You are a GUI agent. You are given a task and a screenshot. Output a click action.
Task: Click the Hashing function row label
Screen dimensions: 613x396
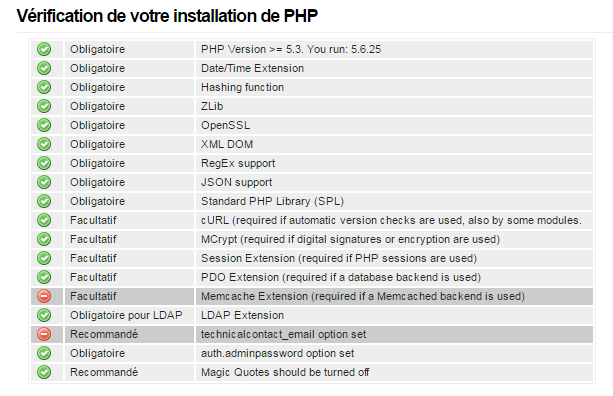pos(242,87)
